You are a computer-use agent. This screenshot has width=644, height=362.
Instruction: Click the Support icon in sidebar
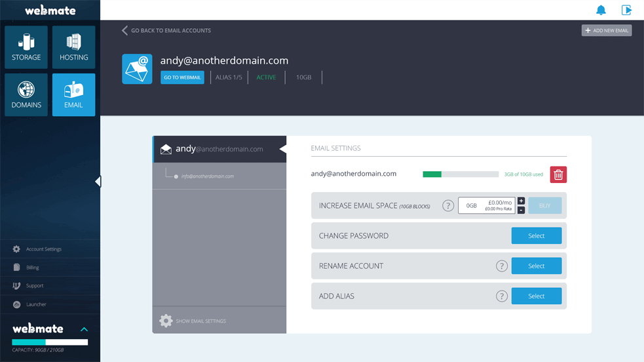[16, 285]
